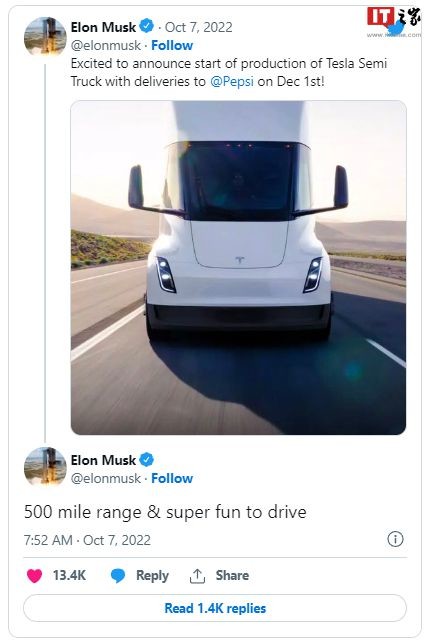Click the 13.4K likes count
Screen dimensions: 428x641
pos(69,576)
